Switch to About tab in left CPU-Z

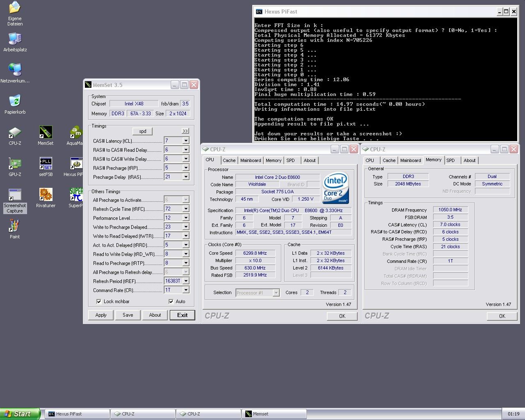click(310, 160)
